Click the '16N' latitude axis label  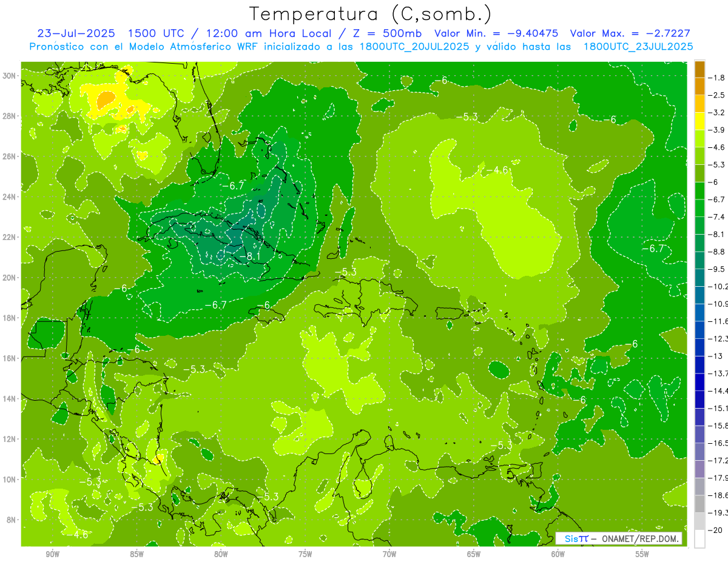click(10, 358)
